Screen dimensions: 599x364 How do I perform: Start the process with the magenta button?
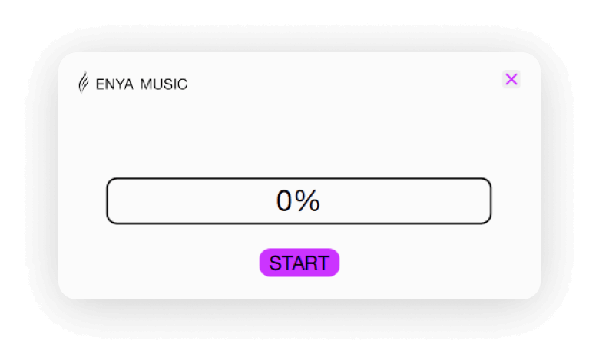tap(299, 263)
